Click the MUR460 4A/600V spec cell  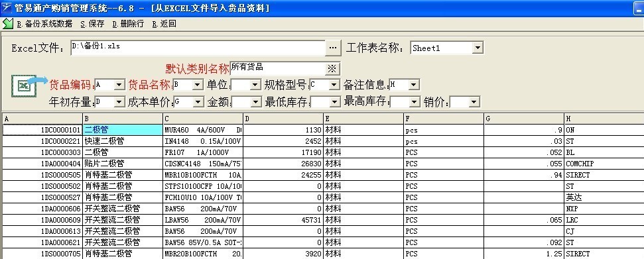pyautogui.click(x=203, y=130)
